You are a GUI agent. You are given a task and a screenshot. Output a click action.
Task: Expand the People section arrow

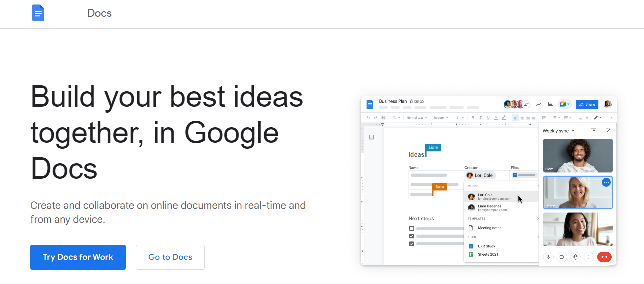coord(538,186)
